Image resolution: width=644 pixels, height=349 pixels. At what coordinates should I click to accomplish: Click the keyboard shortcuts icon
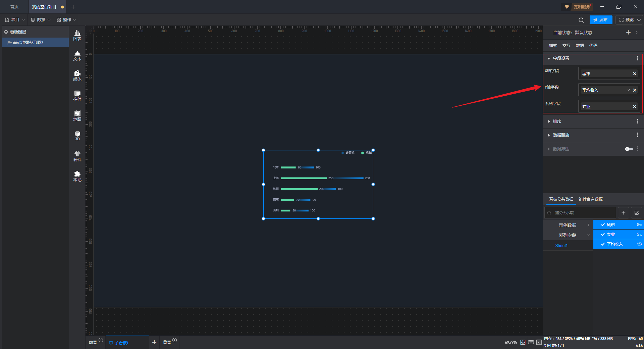coord(531,342)
